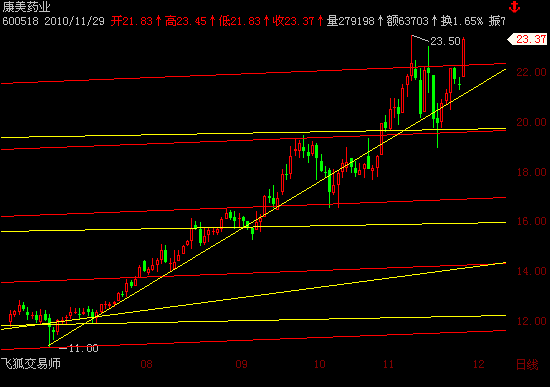Click the 收23.37 closing price field
550x387 pixels.
coord(293,21)
